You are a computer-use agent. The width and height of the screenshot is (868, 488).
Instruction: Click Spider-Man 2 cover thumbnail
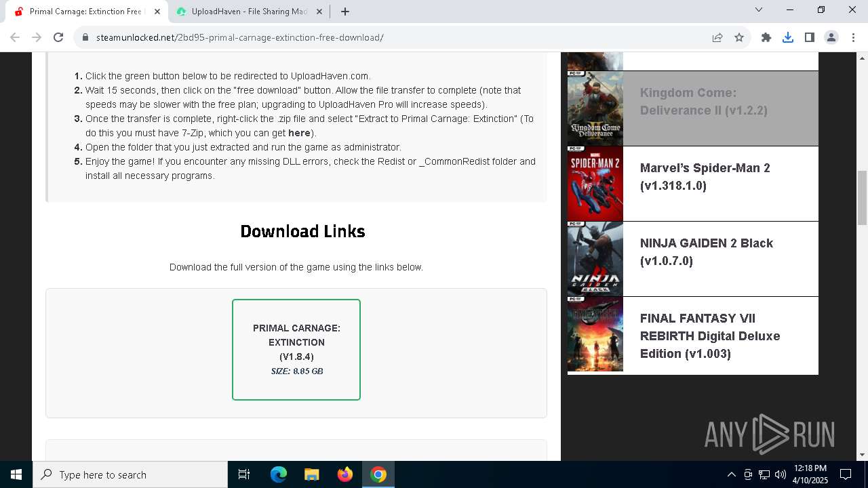[595, 184]
